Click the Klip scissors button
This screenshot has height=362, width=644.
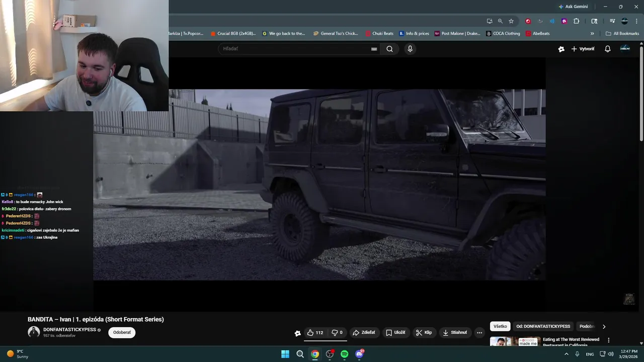click(x=424, y=332)
